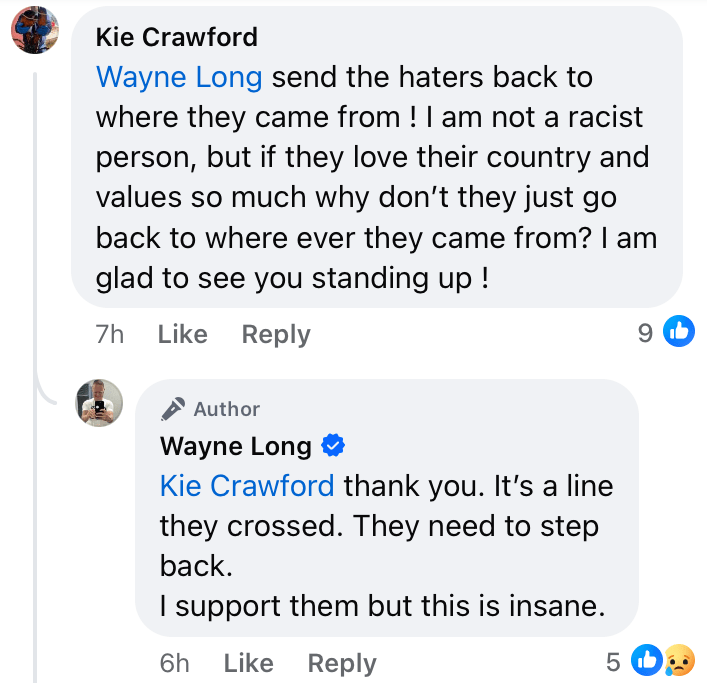Click the blue like reaction icon on Kie Crawford's comment
Viewport: 707px width, 686px height.
(x=679, y=332)
